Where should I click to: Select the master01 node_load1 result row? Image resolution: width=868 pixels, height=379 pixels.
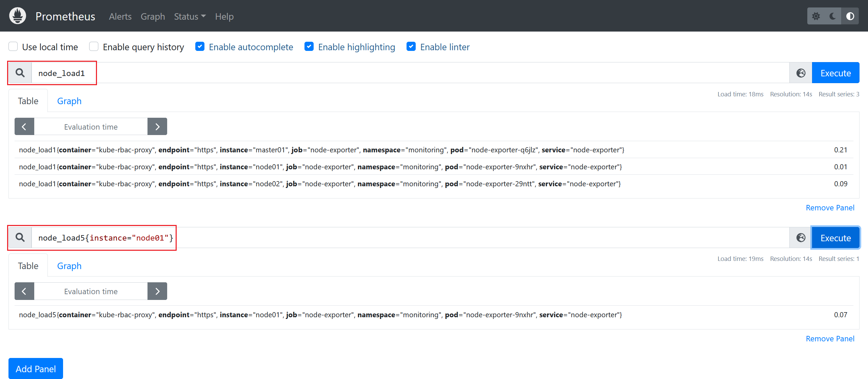434,150
